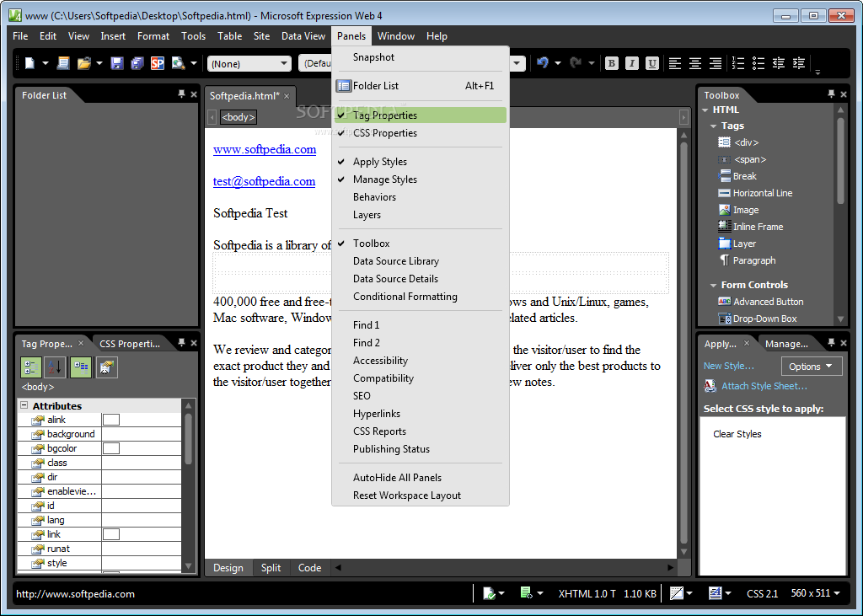Click Attach Style Sheet link text
This screenshot has width=863, height=616.
(x=764, y=386)
